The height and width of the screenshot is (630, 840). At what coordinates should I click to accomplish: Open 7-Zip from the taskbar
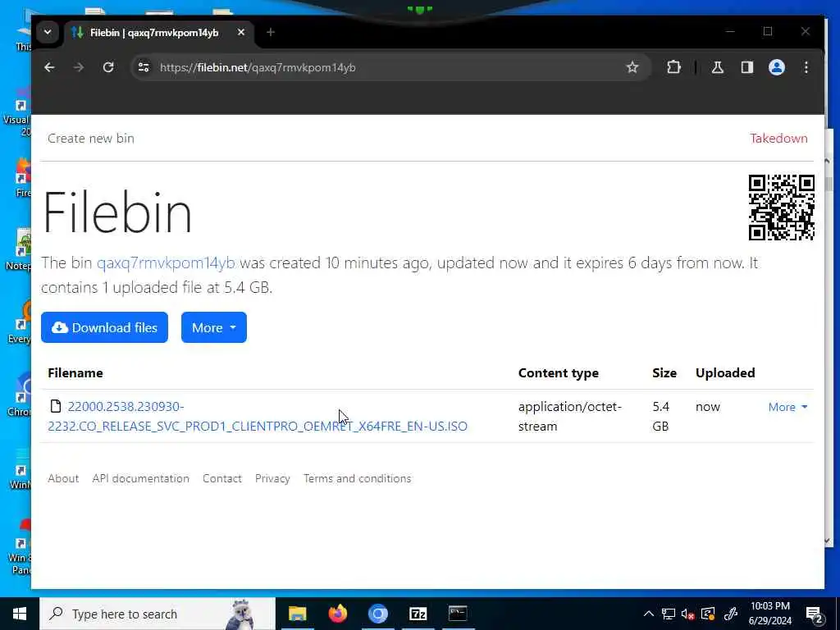point(418,614)
